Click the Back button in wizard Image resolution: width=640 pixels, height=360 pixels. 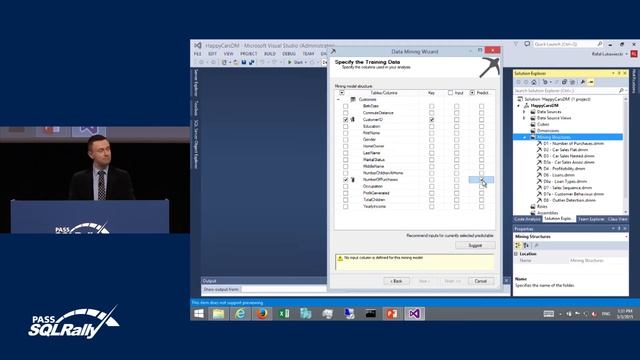[x=396, y=281]
